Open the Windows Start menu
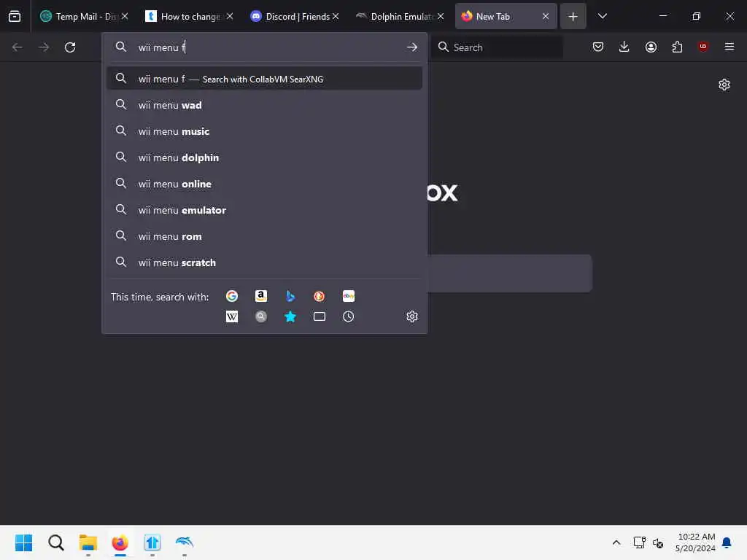The image size is (747, 560). point(24,542)
